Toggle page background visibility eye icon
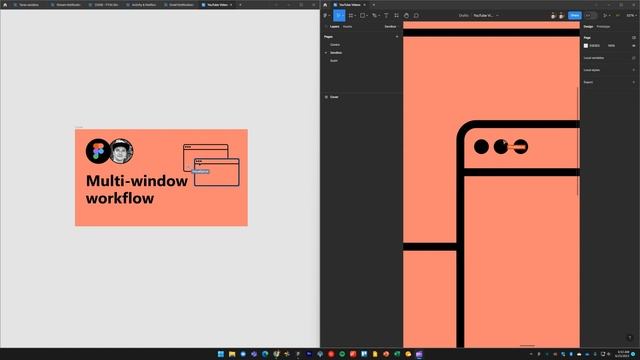 click(x=633, y=46)
